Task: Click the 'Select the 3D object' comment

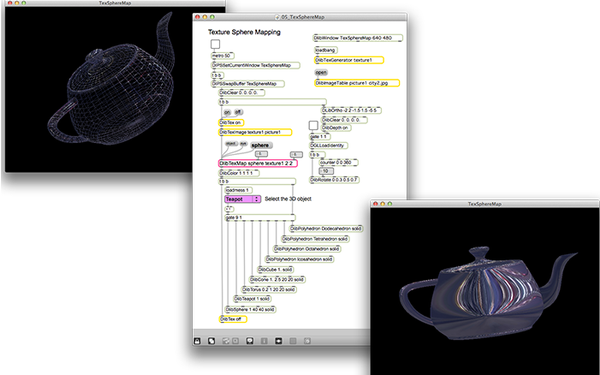Action: point(288,199)
